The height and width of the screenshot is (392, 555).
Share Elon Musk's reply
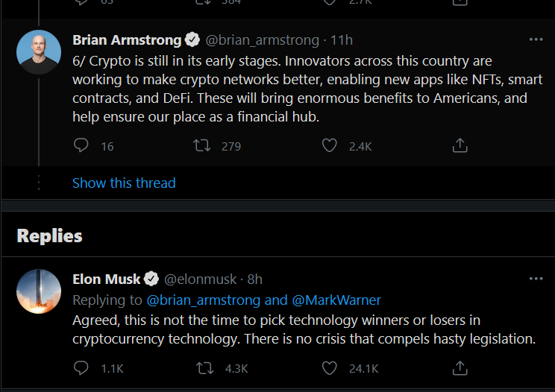(x=460, y=368)
